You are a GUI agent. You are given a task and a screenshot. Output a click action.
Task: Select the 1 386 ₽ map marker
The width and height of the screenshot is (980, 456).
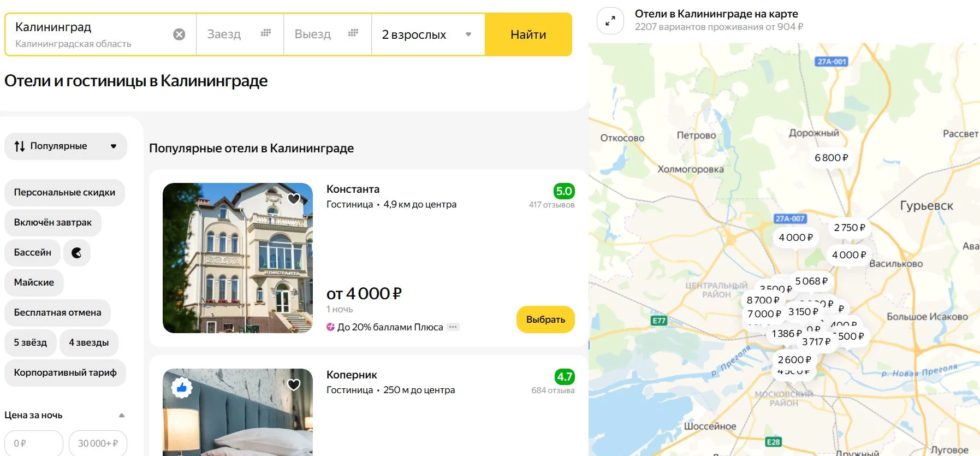coord(787,334)
